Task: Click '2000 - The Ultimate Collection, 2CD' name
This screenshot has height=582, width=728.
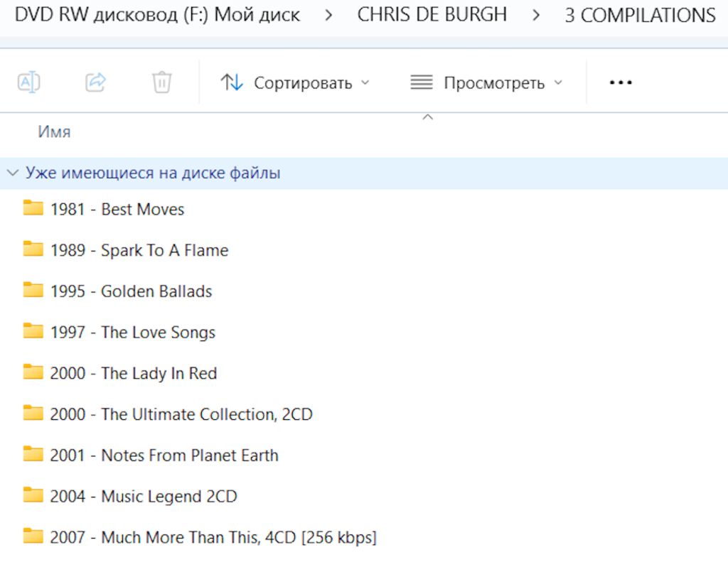Action: pos(181,414)
